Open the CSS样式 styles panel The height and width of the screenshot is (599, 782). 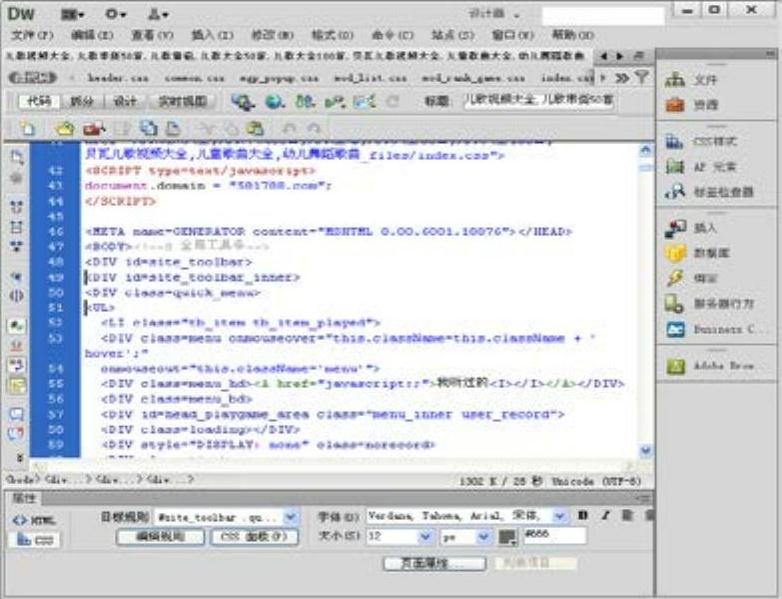click(701, 142)
